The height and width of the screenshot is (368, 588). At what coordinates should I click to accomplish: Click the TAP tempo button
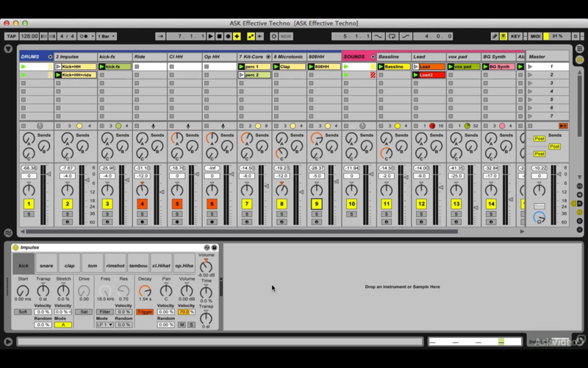pyautogui.click(x=11, y=36)
